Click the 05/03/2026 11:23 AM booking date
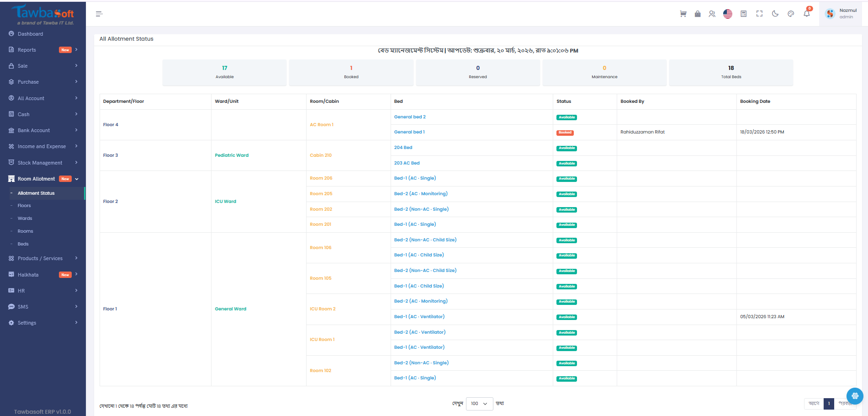This screenshot has width=868, height=416. point(762,317)
